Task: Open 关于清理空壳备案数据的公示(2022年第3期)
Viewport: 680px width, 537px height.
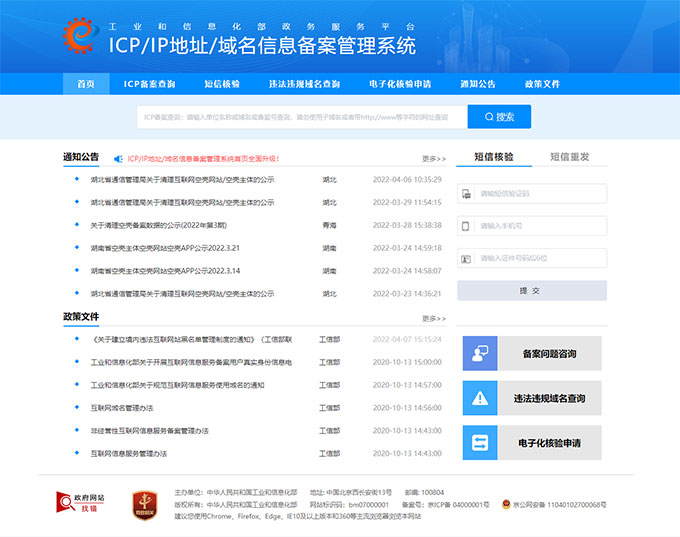Action: click(x=158, y=225)
